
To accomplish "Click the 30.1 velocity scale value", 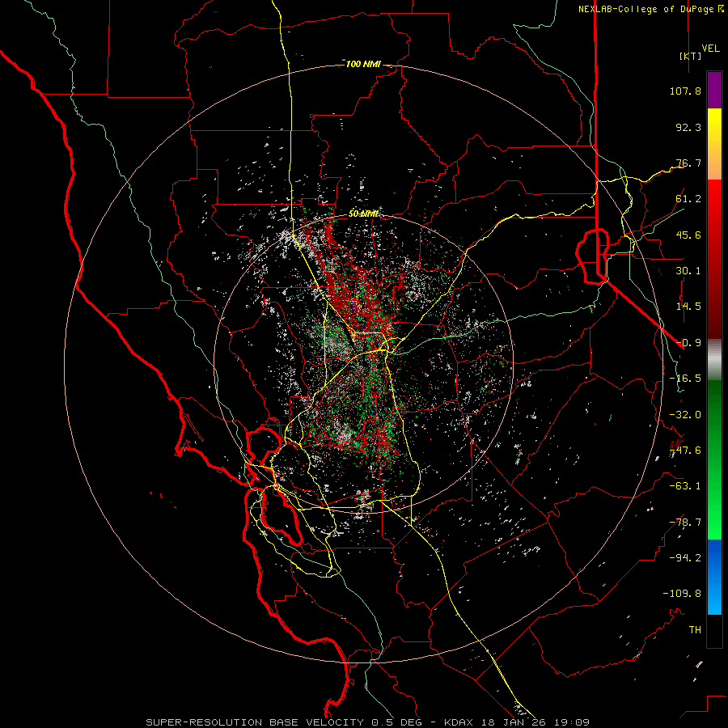I will pyautogui.click(x=688, y=271).
